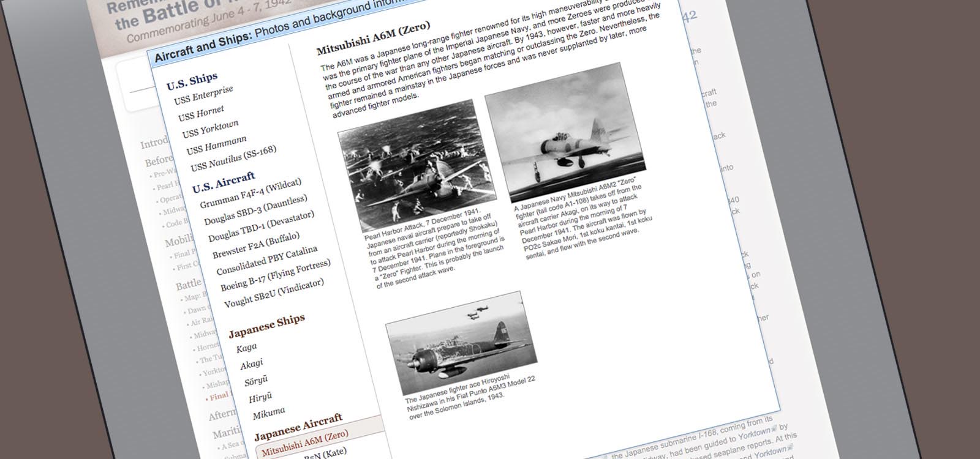Select Akagi under Japanese Ships

(x=251, y=364)
